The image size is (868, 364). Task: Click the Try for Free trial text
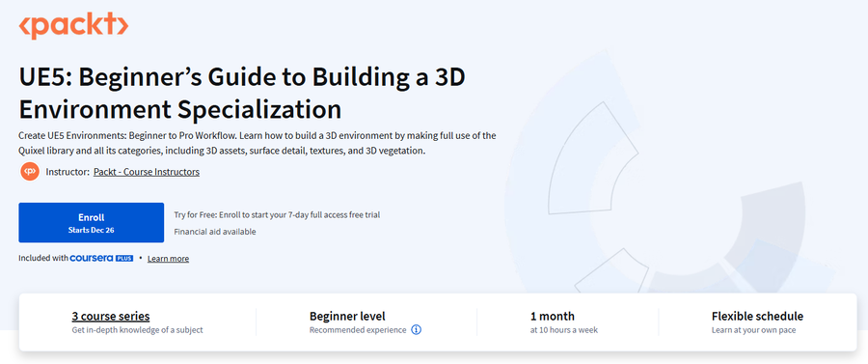click(x=277, y=215)
